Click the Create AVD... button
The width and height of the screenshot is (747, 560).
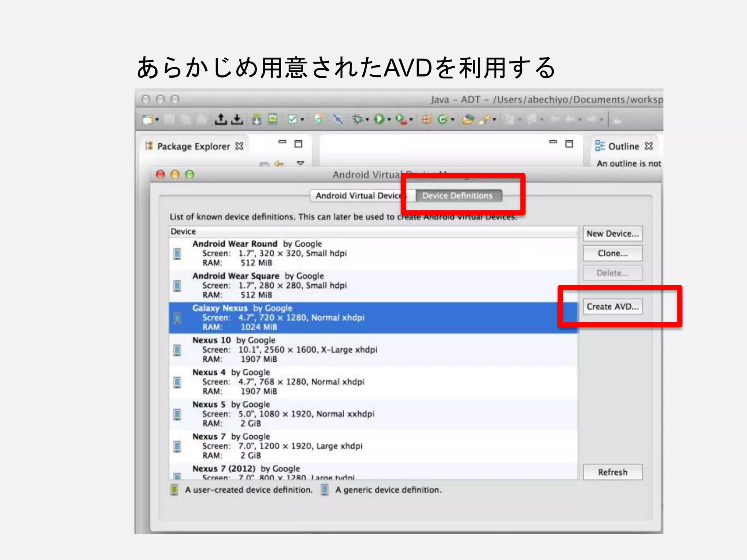point(613,307)
